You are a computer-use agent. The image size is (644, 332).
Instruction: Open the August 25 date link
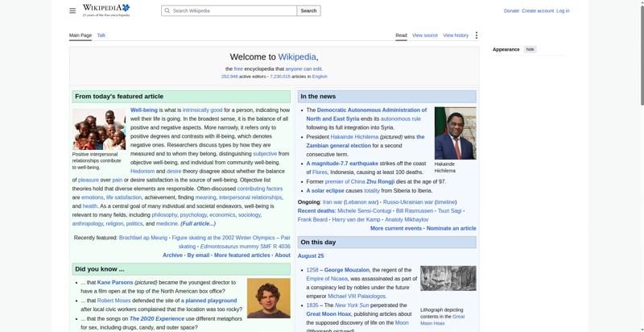(x=311, y=255)
